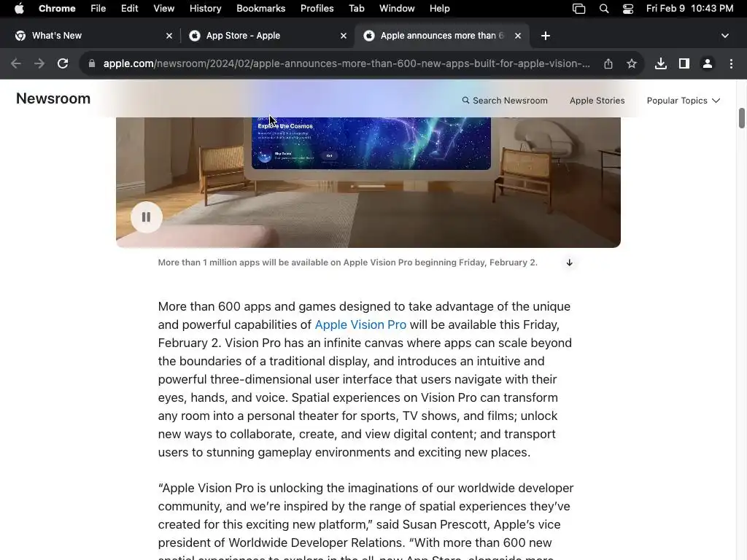Click the Newsroom heading link
This screenshot has width=747, height=560.
(53, 98)
